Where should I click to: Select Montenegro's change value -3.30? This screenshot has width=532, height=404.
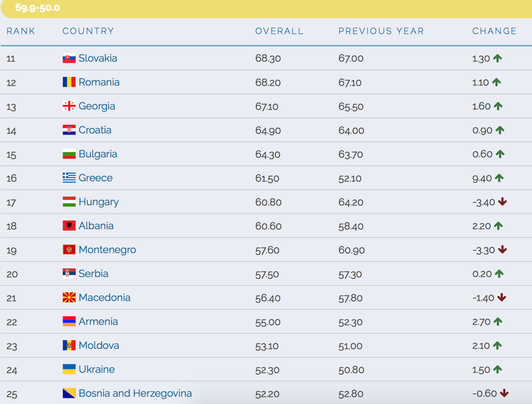pyautogui.click(x=483, y=250)
